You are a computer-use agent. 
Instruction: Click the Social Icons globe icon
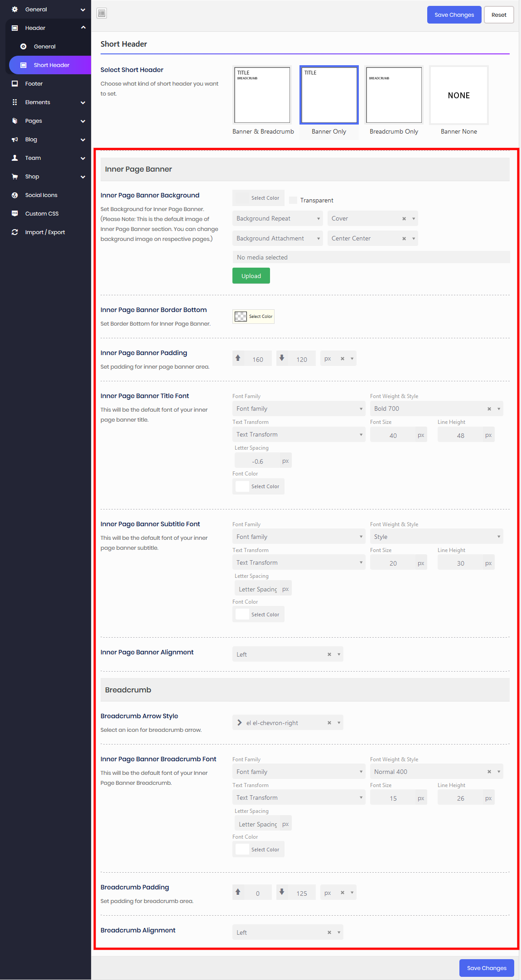tap(15, 195)
